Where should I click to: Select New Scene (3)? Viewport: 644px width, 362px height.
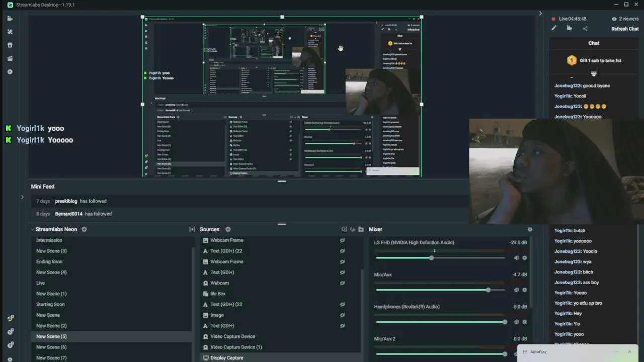pyautogui.click(x=51, y=251)
